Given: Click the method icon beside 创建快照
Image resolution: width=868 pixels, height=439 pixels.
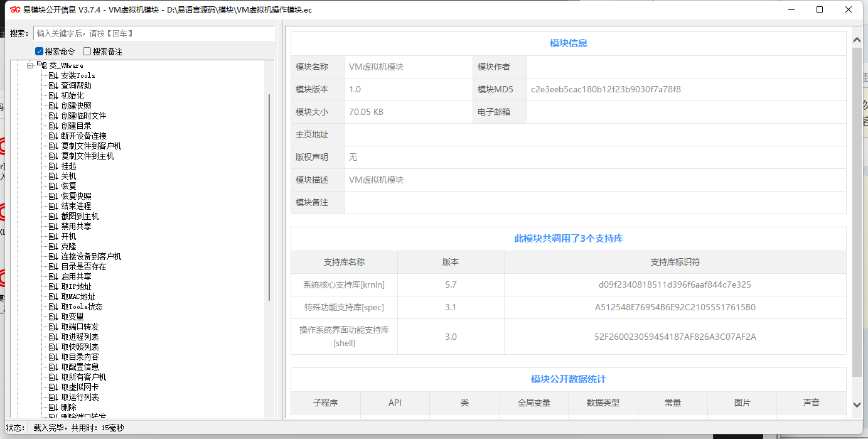Looking at the screenshot, I should 53,106.
